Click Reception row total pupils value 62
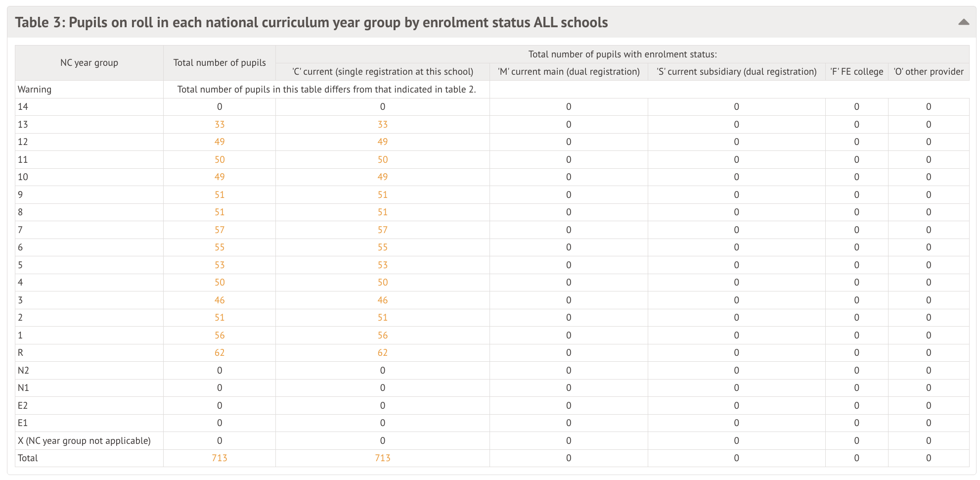980x480 pixels. 220,353
